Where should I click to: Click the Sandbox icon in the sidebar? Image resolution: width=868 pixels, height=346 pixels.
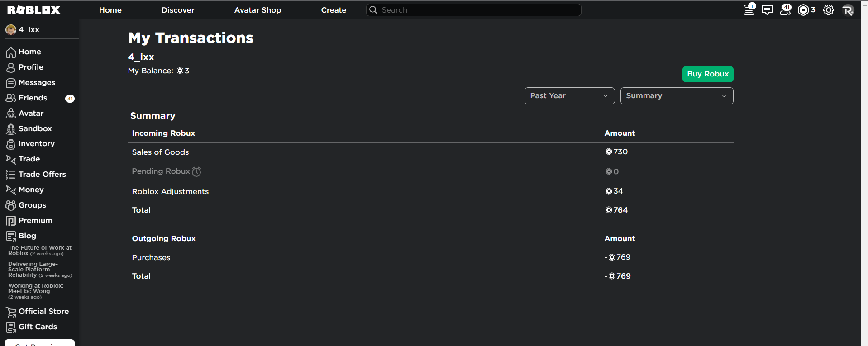click(x=11, y=129)
